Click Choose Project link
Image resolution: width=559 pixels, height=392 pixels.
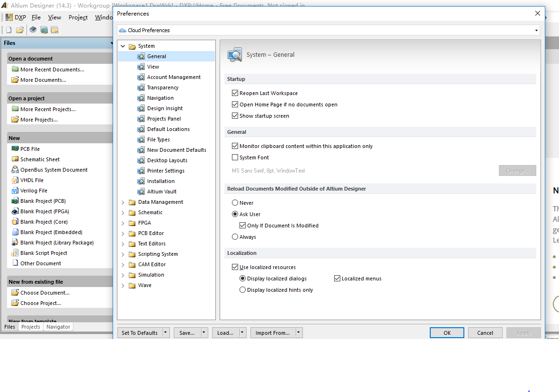click(41, 303)
